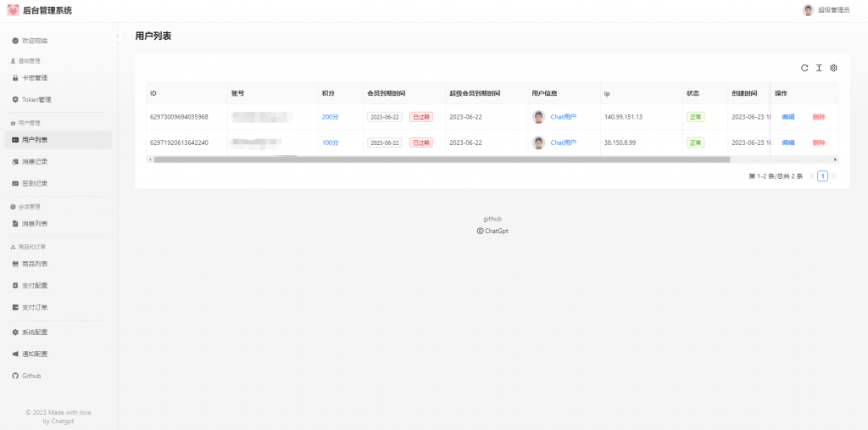
Task: Click the table density icon
Action: click(819, 68)
